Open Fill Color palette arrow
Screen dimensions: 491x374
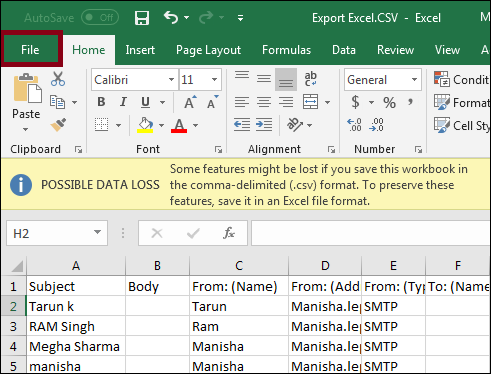pyautogui.click(x=161, y=125)
